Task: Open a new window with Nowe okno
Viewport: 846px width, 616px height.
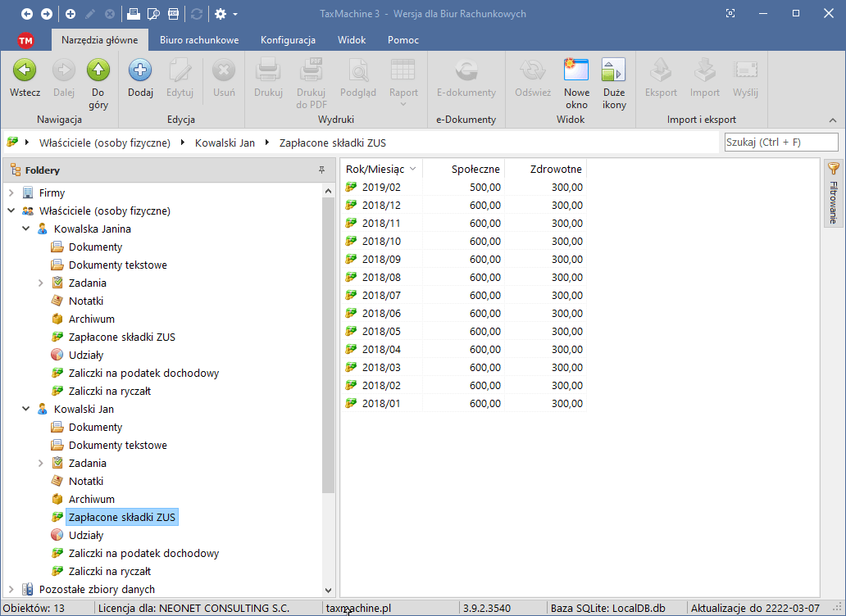Action: [576, 71]
